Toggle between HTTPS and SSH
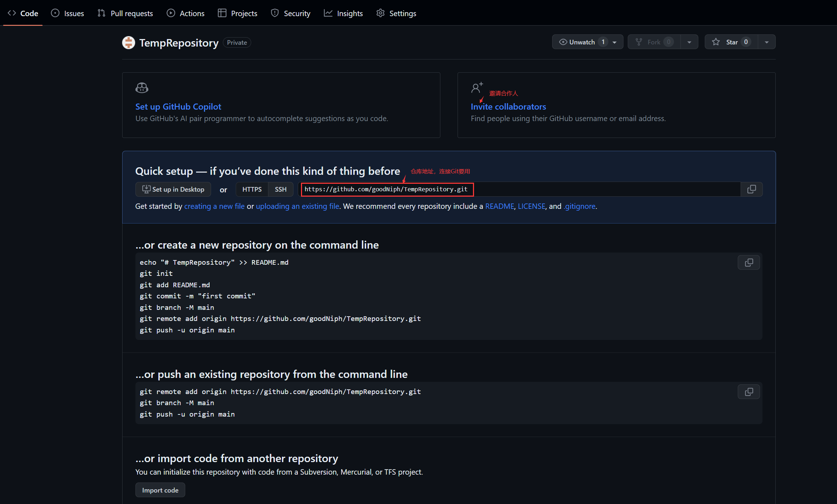The image size is (837, 504). tap(281, 189)
